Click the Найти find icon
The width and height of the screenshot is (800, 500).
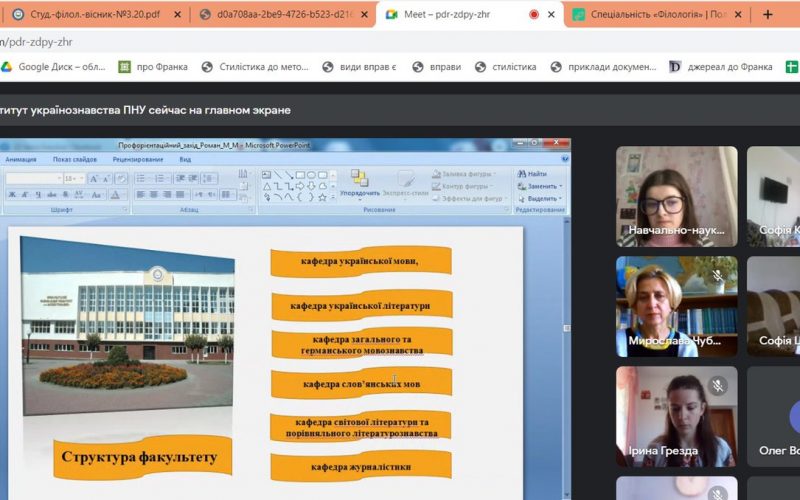tap(531, 174)
